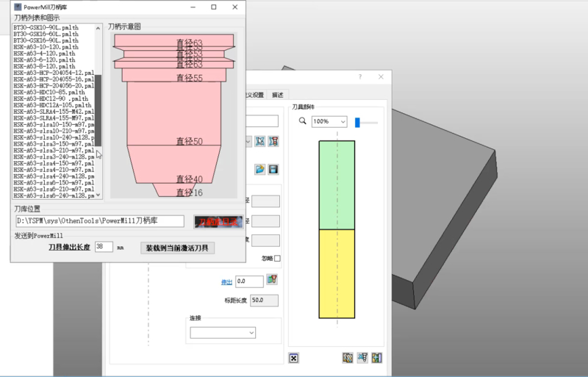Click the save holder floppy disk icon

(273, 170)
